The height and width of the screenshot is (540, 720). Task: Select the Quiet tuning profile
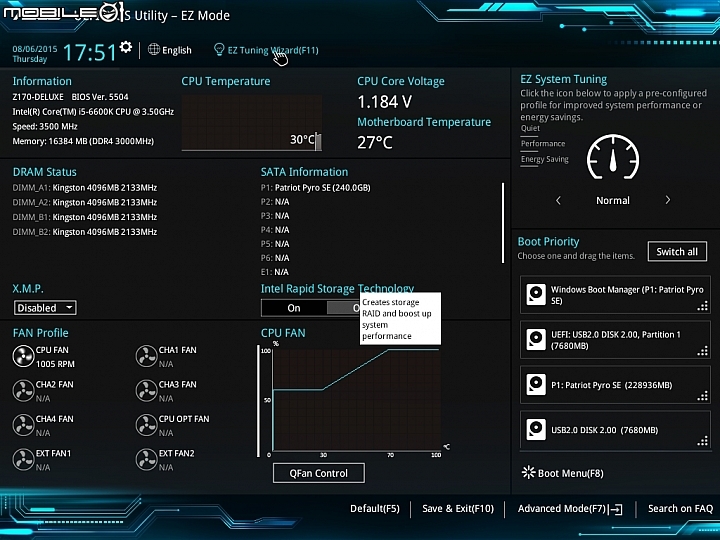tap(530, 128)
